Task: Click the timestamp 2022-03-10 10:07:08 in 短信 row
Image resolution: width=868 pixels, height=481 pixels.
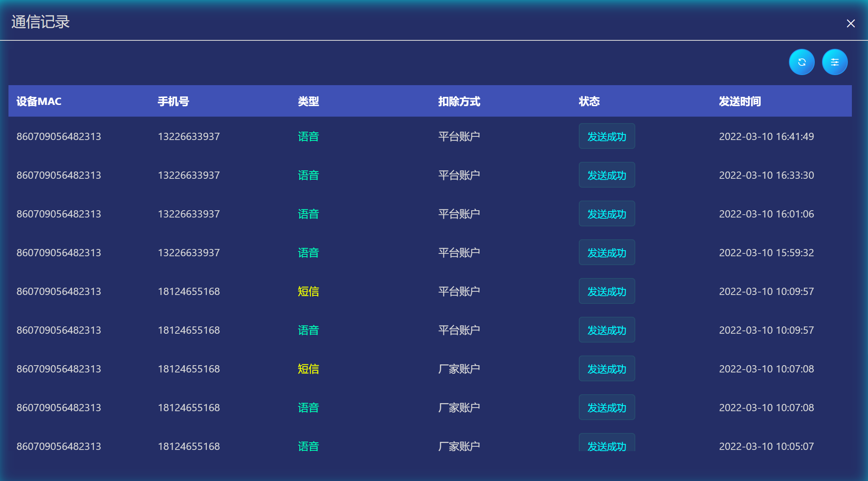Action: (x=766, y=369)
